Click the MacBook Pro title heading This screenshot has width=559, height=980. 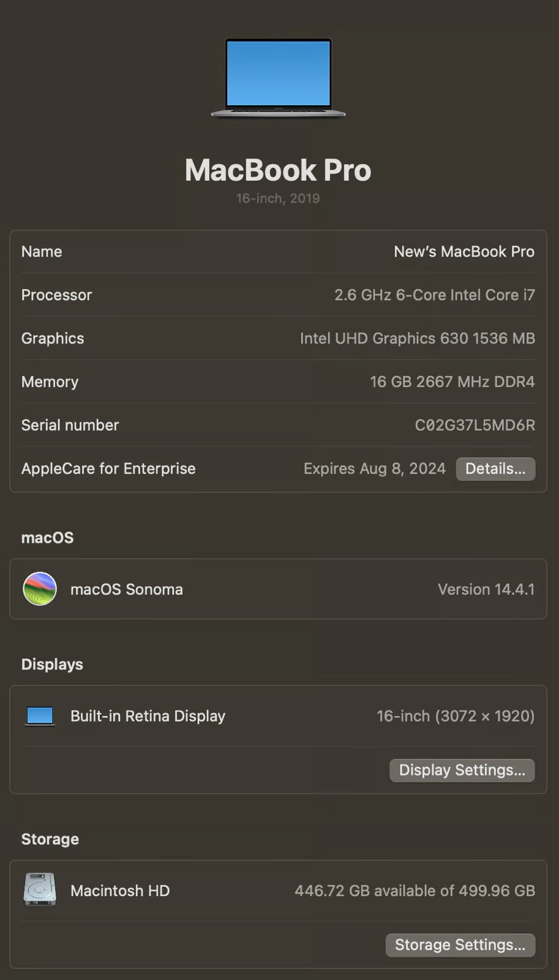click(x=278, y=170)
